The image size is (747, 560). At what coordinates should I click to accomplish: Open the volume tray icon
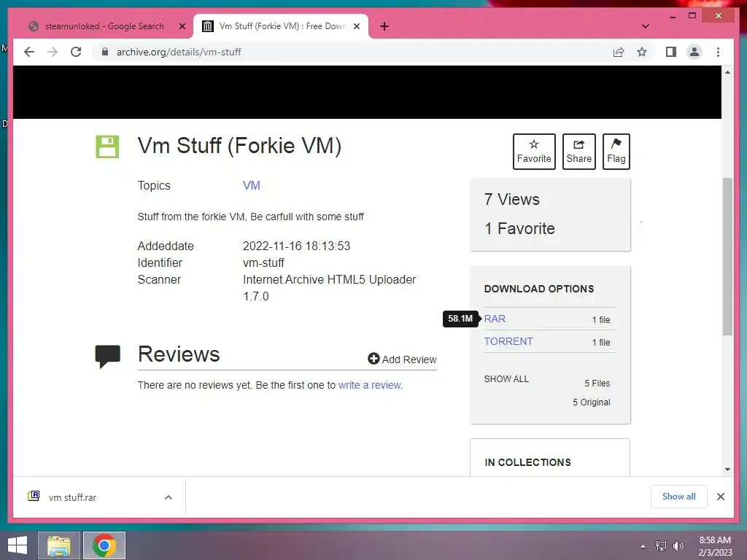click(678, 546)
